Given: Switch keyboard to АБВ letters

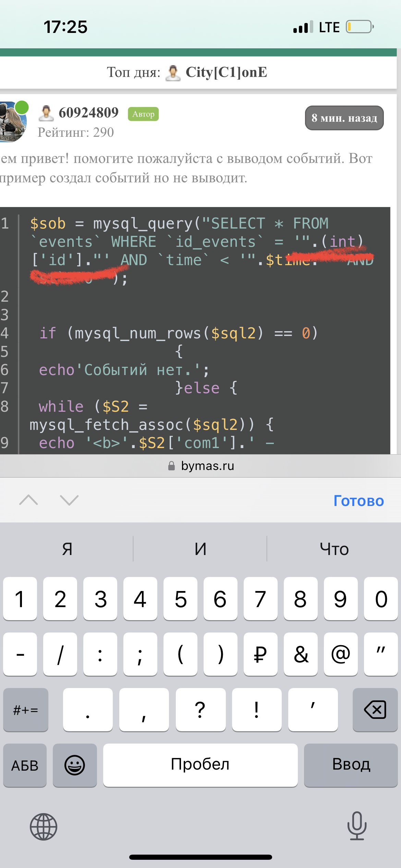Looking at the screenshot, I should pos(25,765).
